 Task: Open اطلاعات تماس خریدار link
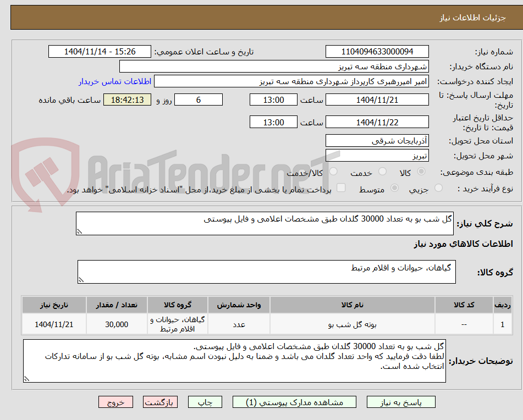[x=115, y=81]
